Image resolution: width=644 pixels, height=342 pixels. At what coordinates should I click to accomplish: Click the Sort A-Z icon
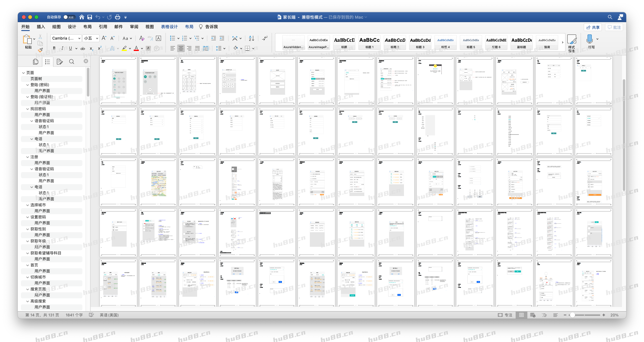251,38
